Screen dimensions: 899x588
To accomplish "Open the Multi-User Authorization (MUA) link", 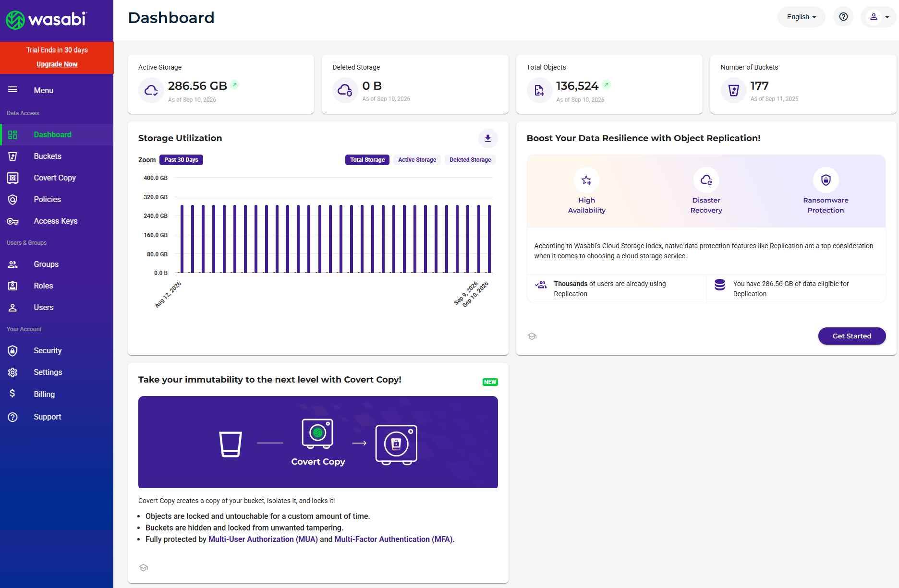I will point(263,539).
